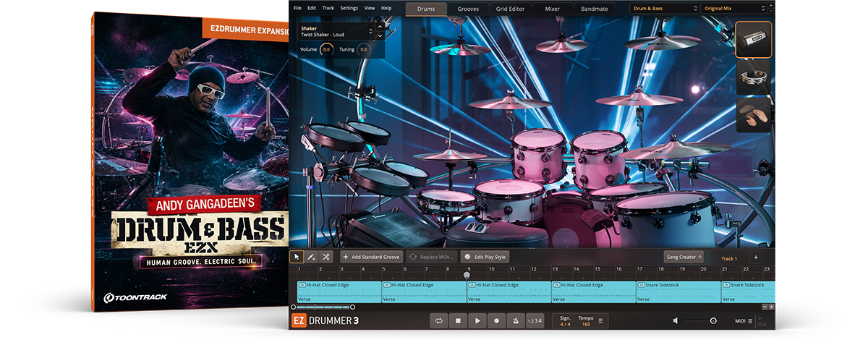868x353 pixels.
Task: Open the tempo settings menu icon
Action: click(x=600, y=320)
